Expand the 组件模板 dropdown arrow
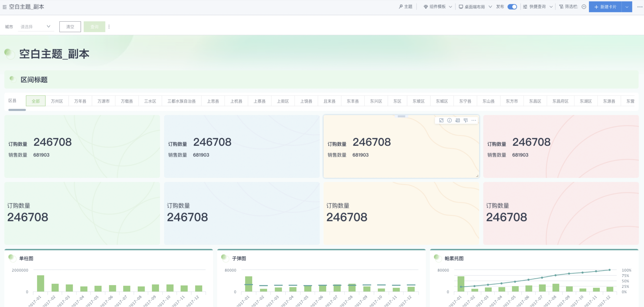 451,7
